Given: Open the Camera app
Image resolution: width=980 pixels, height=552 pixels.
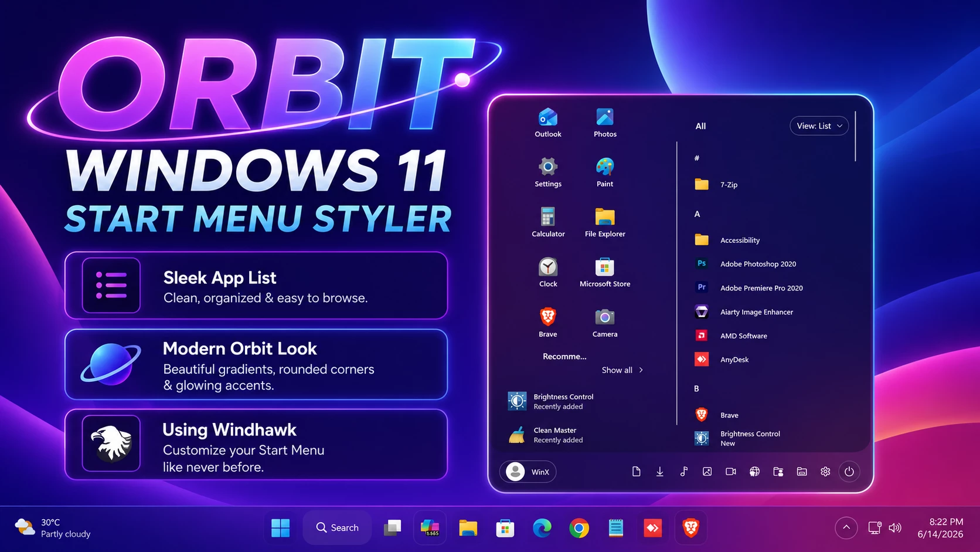Looking at the screenshot, I should tap(605, 323).
